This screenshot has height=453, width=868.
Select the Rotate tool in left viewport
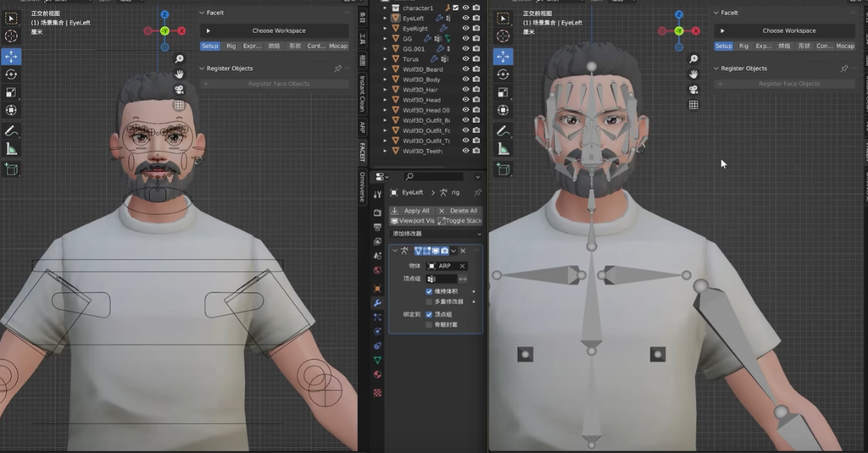coord(11,75)
